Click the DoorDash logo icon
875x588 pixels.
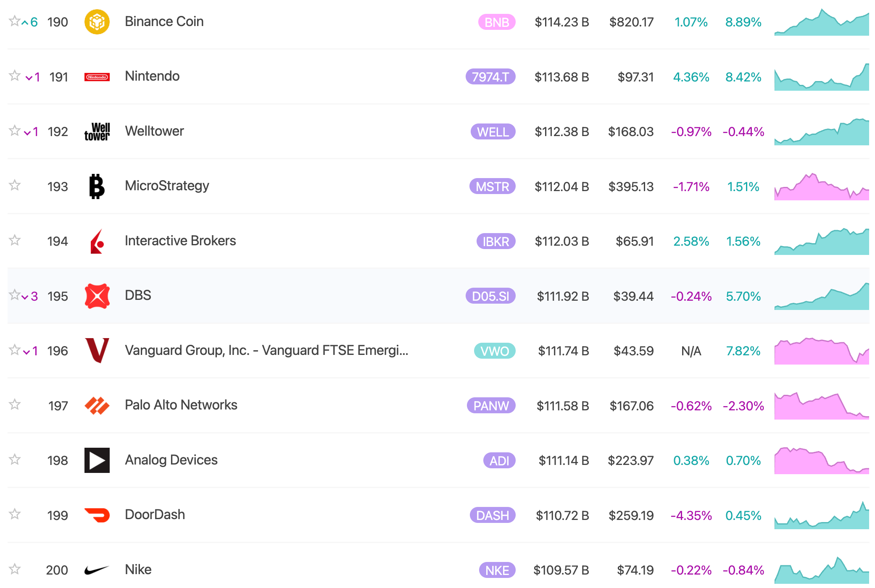pyautogui.click(x=97, y=515)
